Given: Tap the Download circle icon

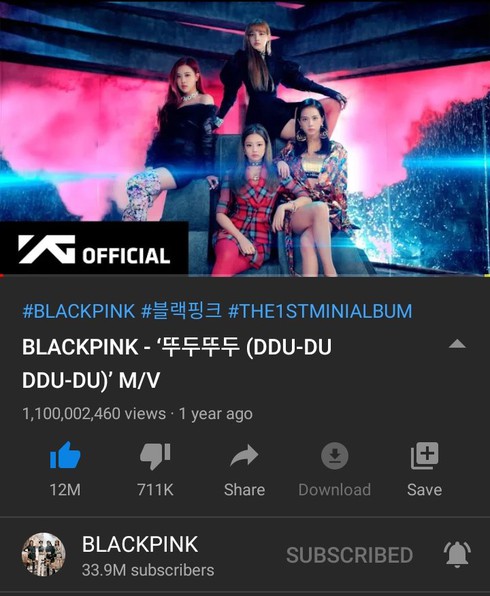Looking at the screenshot, I should coord(335,455).
